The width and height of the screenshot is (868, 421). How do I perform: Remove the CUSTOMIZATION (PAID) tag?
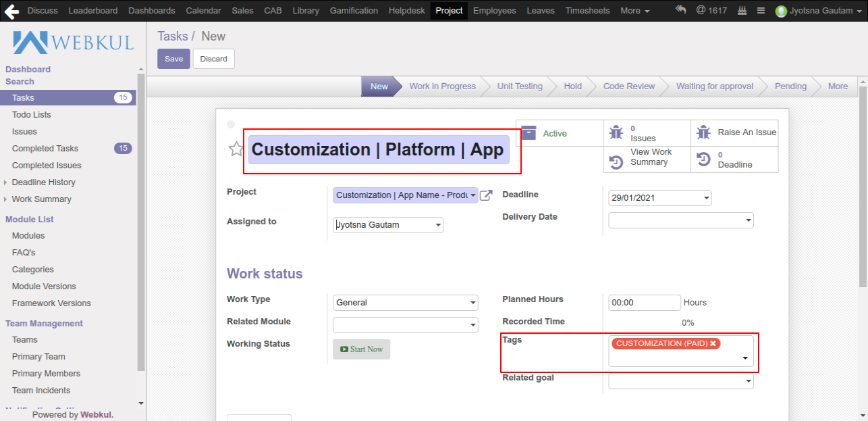click(x=713, y=344)
